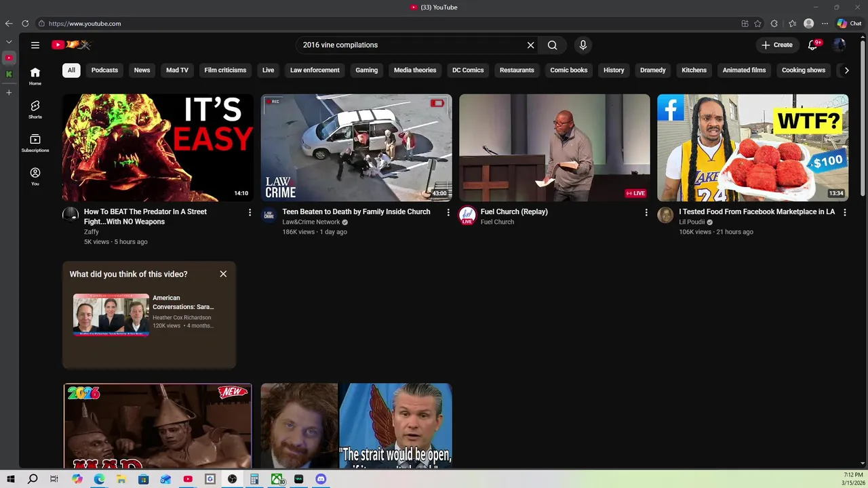Open the YouTube account avatar menu
This screenshot has width=868, height=488.
pos(840,45)
